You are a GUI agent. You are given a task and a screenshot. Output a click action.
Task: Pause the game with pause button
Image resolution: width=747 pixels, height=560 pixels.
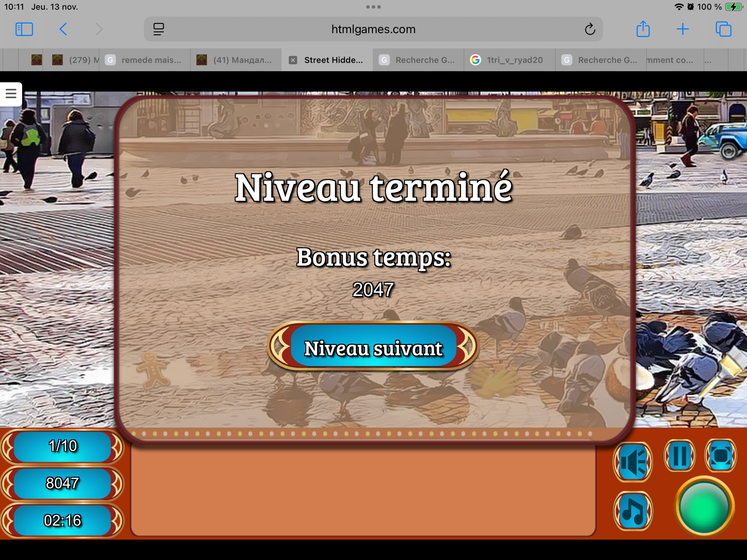[680, 456]
